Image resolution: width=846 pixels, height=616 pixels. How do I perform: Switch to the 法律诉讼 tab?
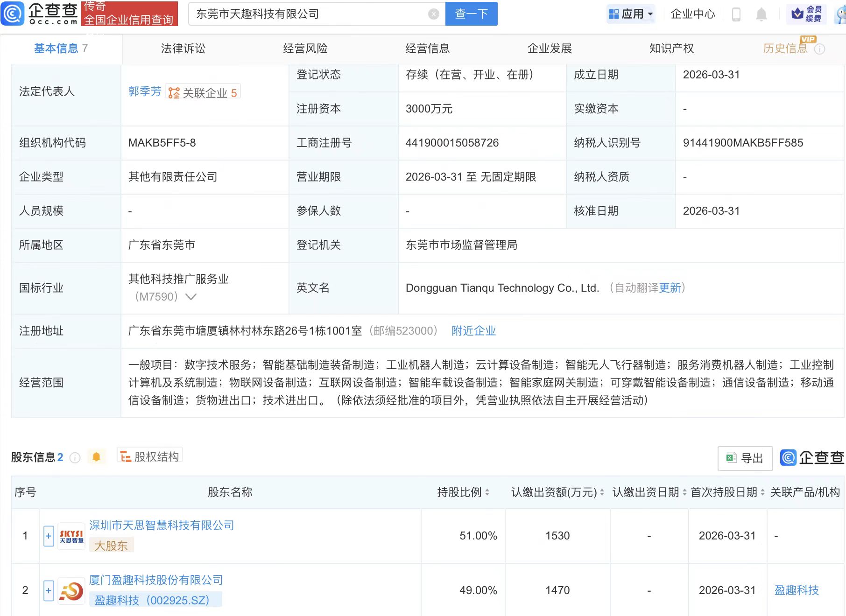coord(183,49)
